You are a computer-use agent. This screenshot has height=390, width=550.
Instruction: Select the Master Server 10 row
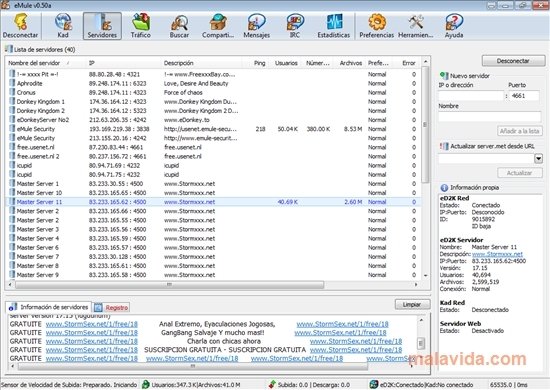213,193
